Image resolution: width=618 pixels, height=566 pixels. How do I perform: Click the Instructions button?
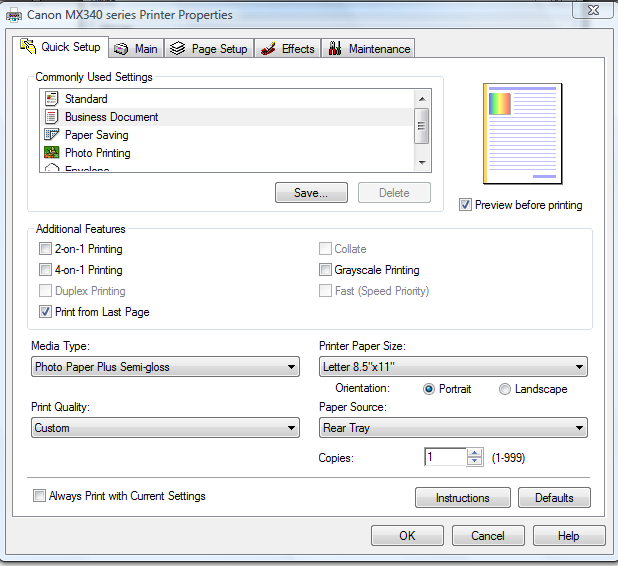463,497
